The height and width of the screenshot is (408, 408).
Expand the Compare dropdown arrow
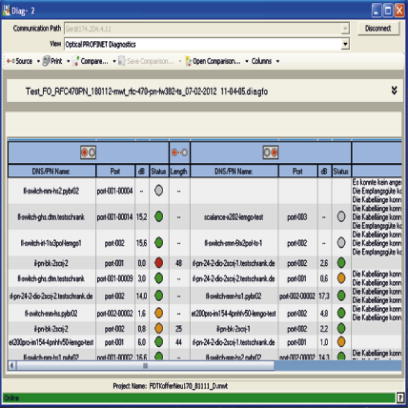click(x=114, y=61)
